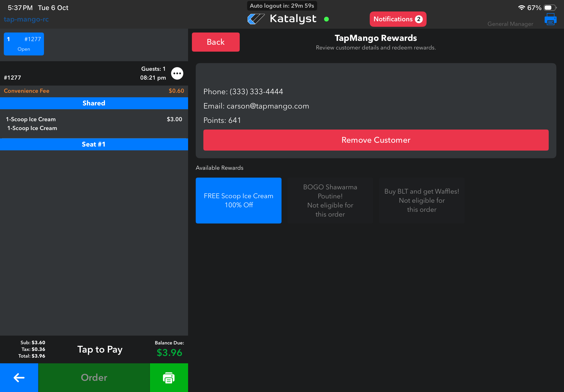Tap the Tap to Pay area
Image resolution: width=564 pixels, height=392 pixels.
(x=100, y=349)
